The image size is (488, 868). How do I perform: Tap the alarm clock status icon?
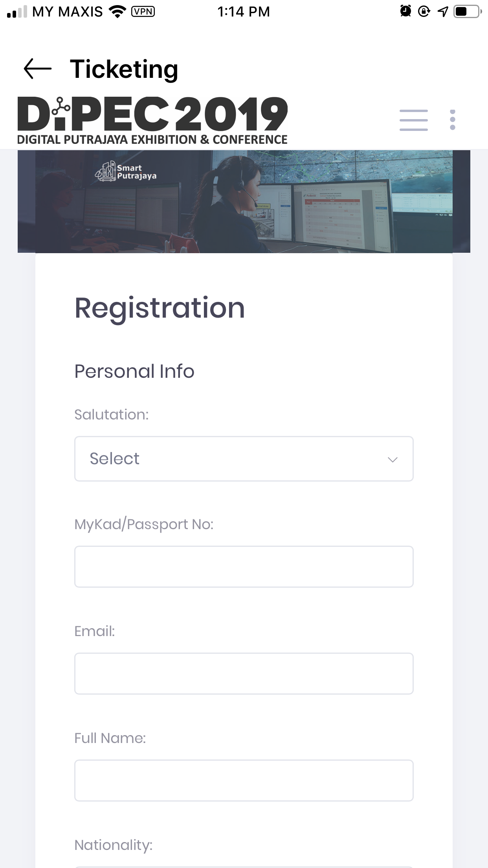point(405,11)
